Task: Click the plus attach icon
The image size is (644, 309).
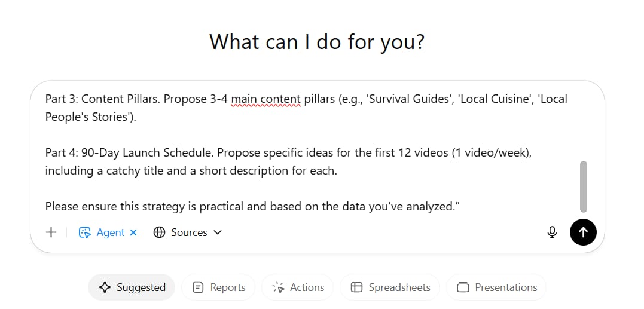Action: [51, 232]
